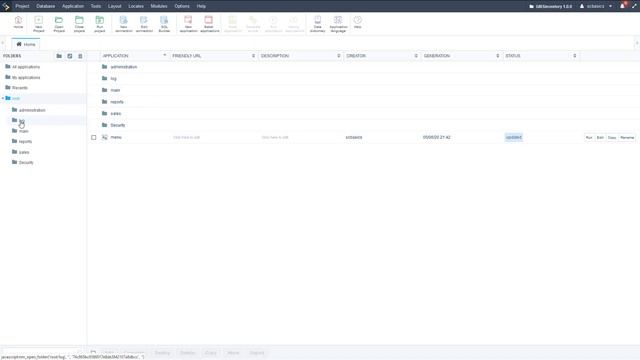Screen dimensions: 640x360
Task: Open the Batch applications tool
Action: coord(209,24)
